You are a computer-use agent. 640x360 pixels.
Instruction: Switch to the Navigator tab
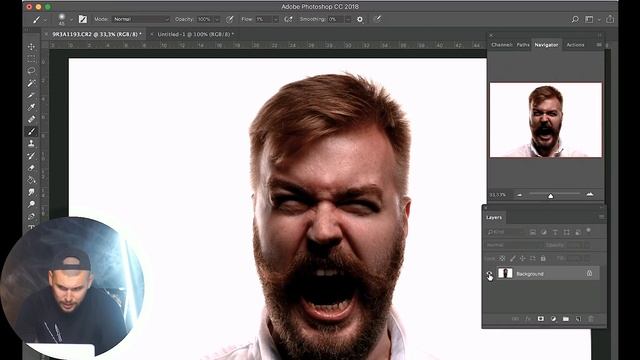pos(546,45)
